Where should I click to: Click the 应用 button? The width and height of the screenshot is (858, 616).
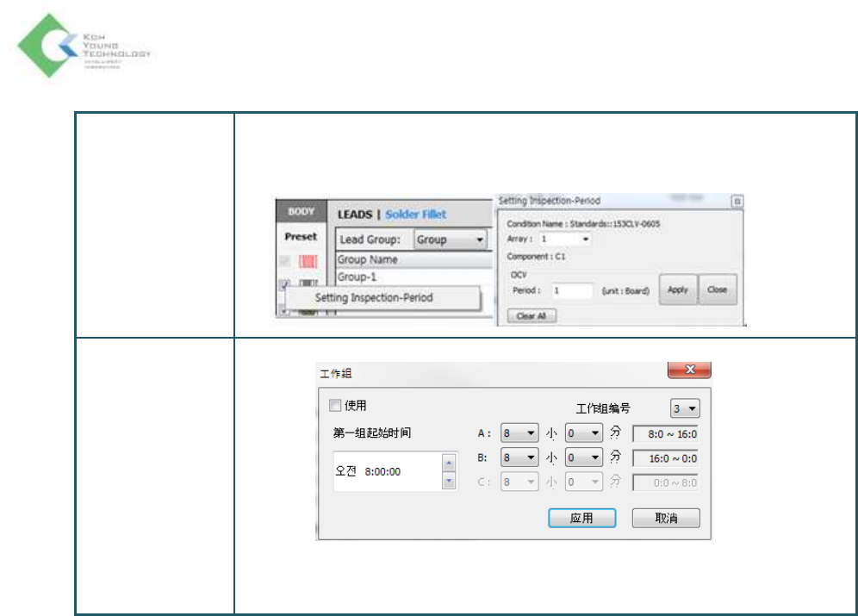[x=581, y=518]
